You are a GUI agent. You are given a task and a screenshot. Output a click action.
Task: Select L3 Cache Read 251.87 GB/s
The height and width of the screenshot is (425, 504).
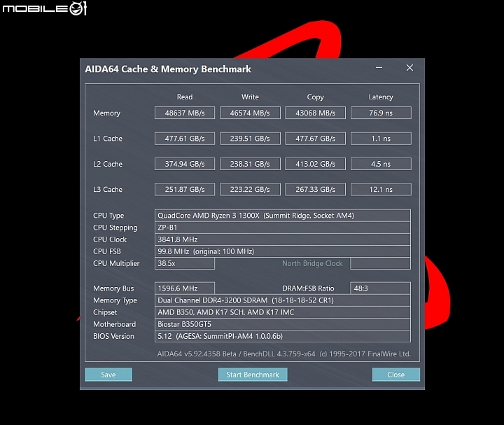[185, 189]
